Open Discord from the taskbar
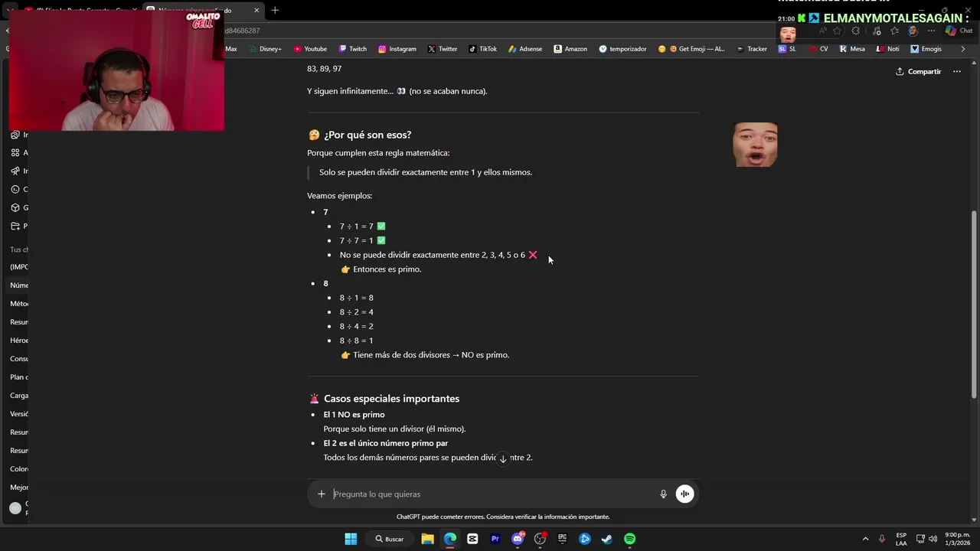The image size is (980, 551). [x=518, y=539]
